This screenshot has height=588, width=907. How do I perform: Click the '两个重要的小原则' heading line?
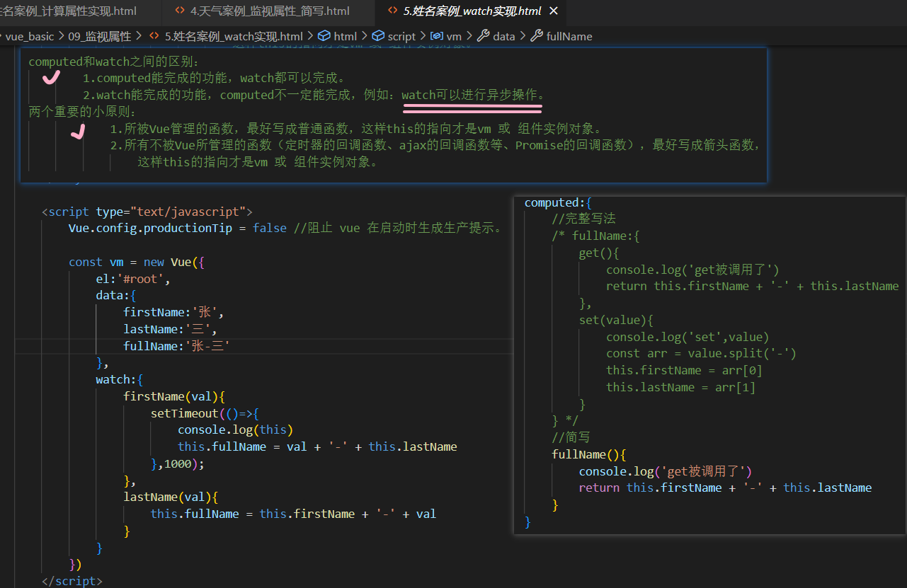(82, 112)
